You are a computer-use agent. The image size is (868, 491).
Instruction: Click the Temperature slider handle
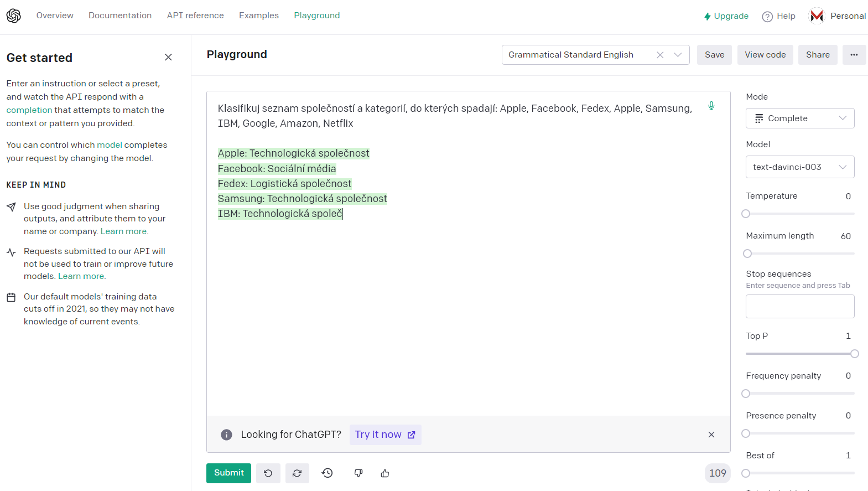click(746, 214)
